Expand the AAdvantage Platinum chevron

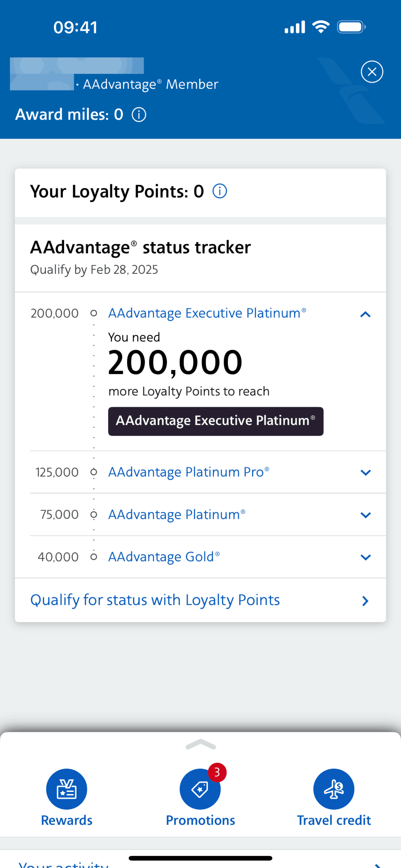pos(365,515)
